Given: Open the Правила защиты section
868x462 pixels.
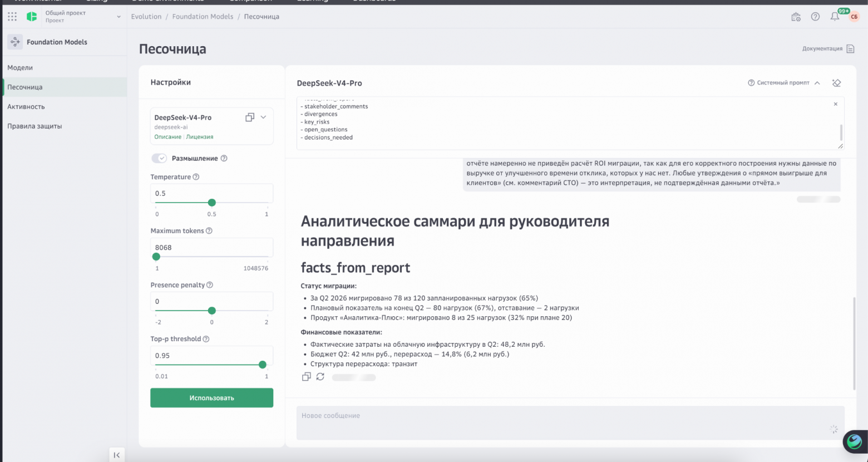Looking at the screenshot, I should pyautogui.click(x=34, y=126).
